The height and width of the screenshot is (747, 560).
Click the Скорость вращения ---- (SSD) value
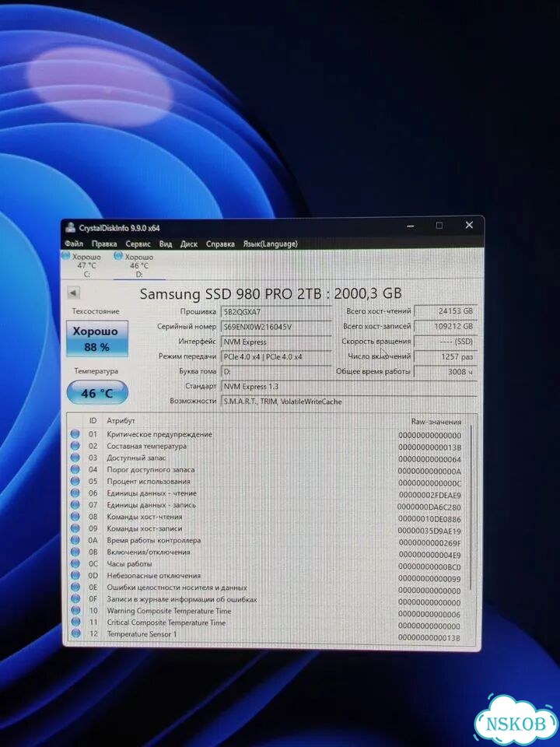[445, 342]
